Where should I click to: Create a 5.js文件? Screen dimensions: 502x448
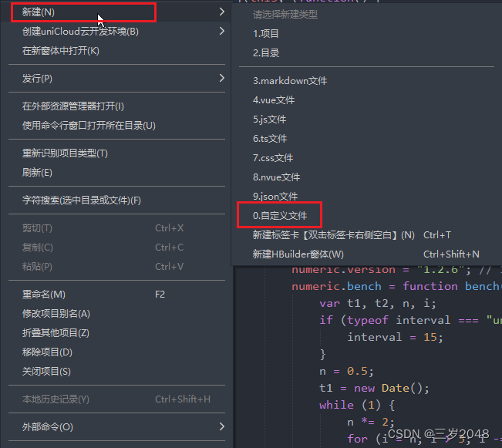pyautogui.click(x=366, y=119)
